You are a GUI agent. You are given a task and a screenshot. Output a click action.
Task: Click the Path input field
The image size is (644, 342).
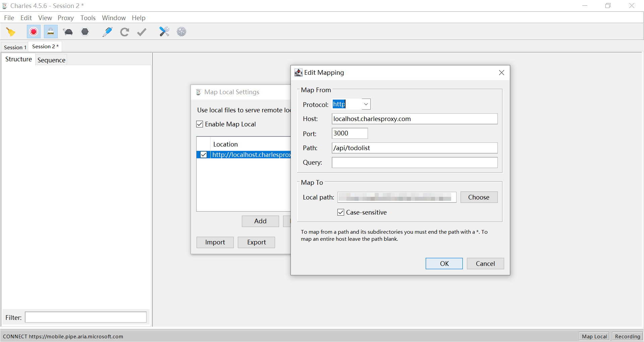pyautogui.click(x=415, y=148)
